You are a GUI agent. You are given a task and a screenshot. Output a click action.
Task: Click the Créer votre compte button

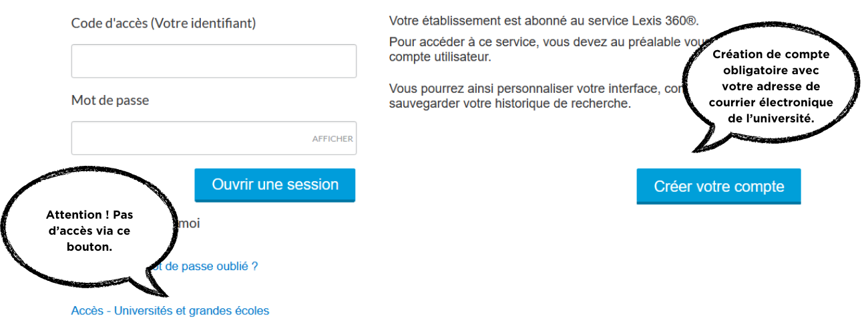718,187
